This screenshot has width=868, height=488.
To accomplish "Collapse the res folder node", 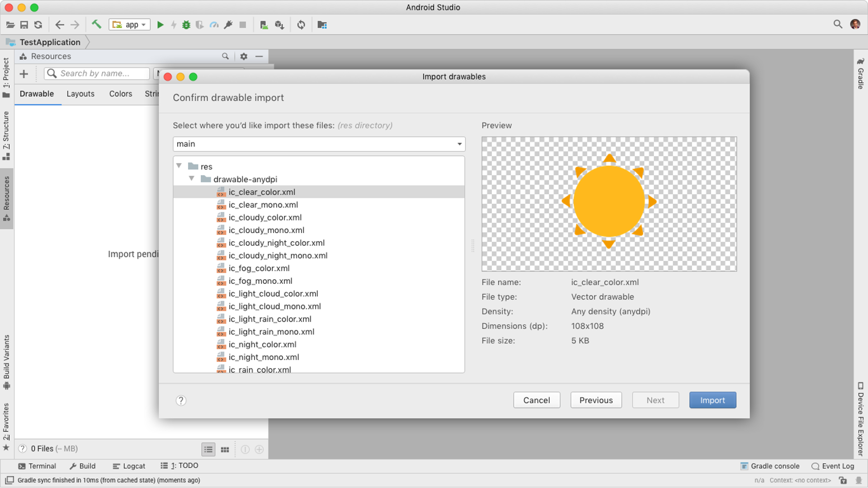I will point(179,166).
